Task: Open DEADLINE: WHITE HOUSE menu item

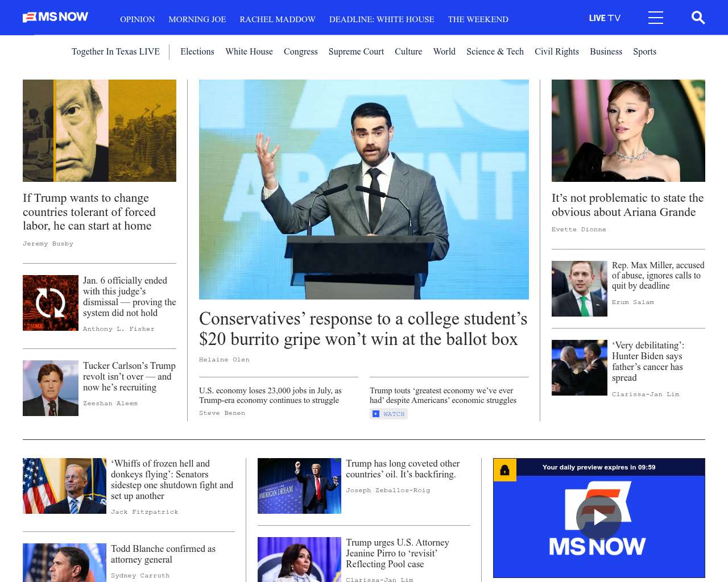Action: 382,19
